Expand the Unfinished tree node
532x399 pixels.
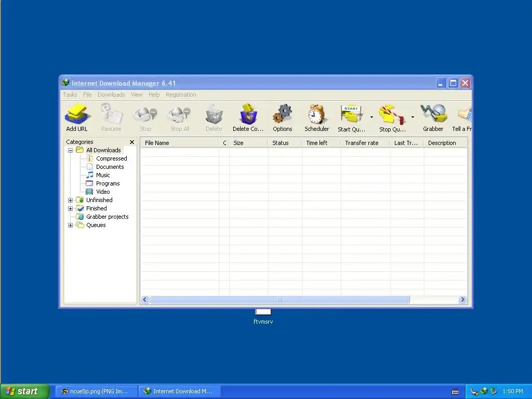(70, 200)
